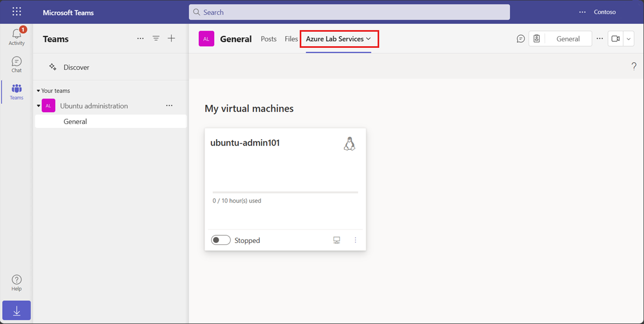Screen dimensions: 644x324
Task: Open the Azure Lab Services tab dropdown
Action: (370, 38)
